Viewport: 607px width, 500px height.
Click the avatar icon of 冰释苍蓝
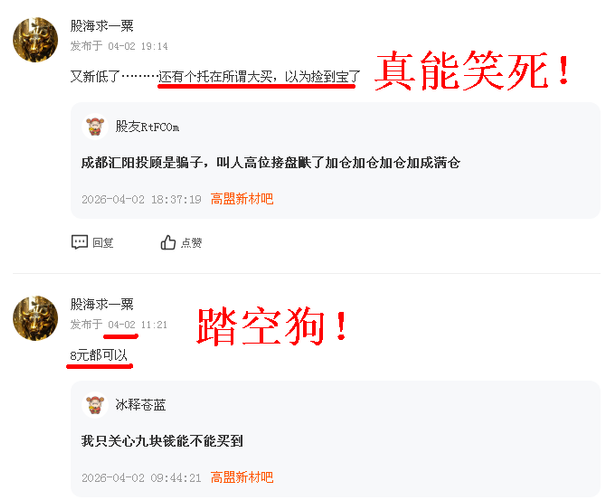95,405
